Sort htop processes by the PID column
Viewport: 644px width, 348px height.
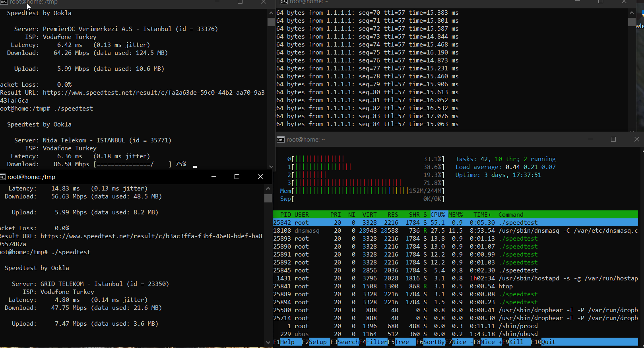[285, 215]
